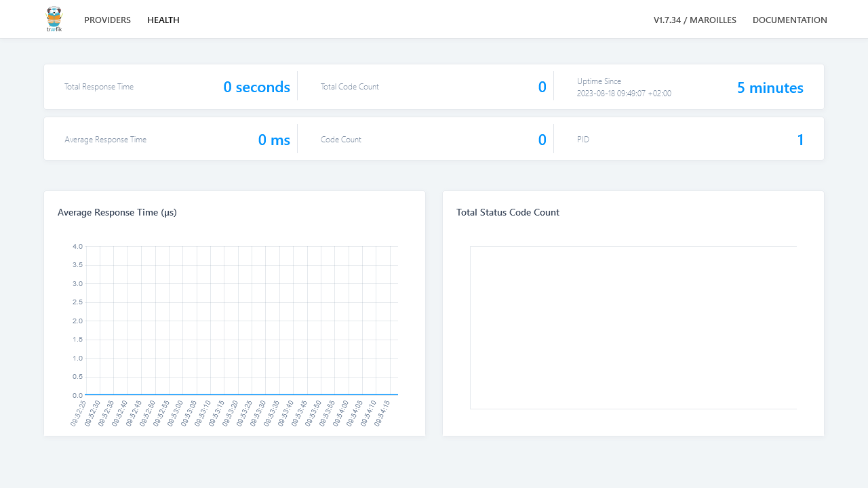Open the V1.7.34 / Maroilles version link
This screenshot has height=488, width=868.
(694, 20)
